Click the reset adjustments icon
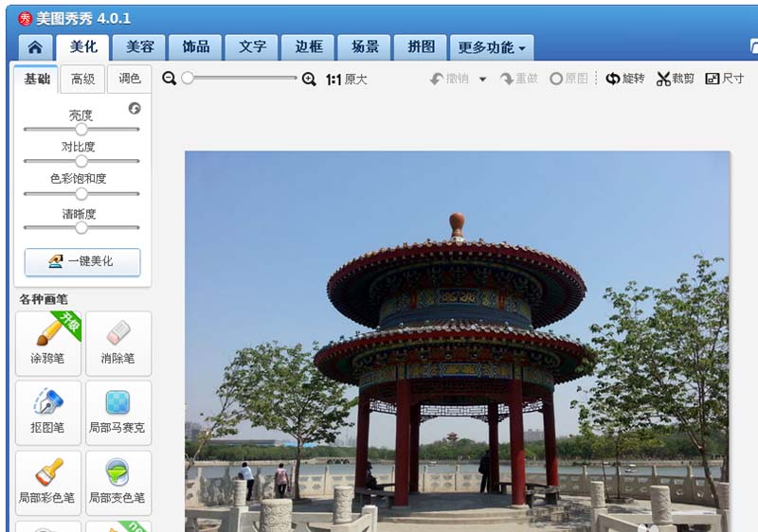 click(135, 108)
